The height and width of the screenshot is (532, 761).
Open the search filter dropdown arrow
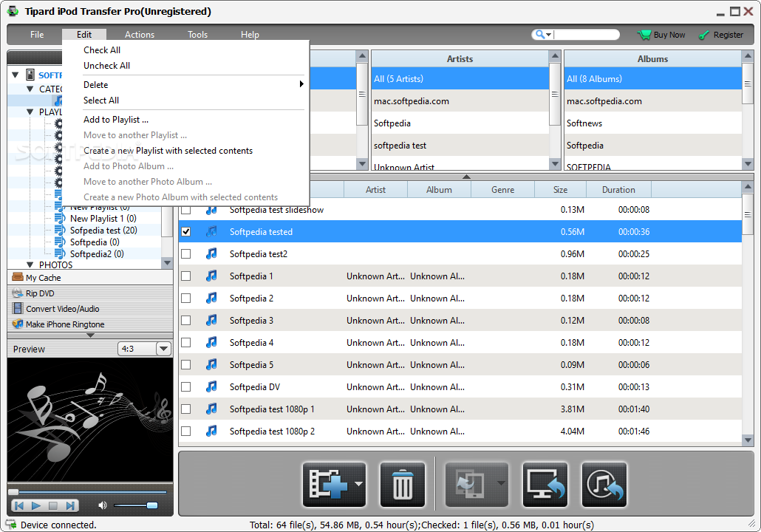coord(548,35)
